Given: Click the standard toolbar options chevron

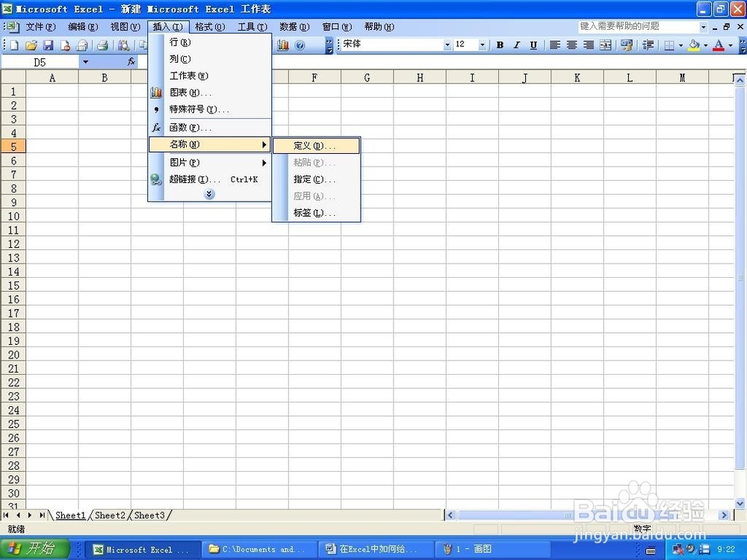Looking at the screenshot, I should (329, 46).
